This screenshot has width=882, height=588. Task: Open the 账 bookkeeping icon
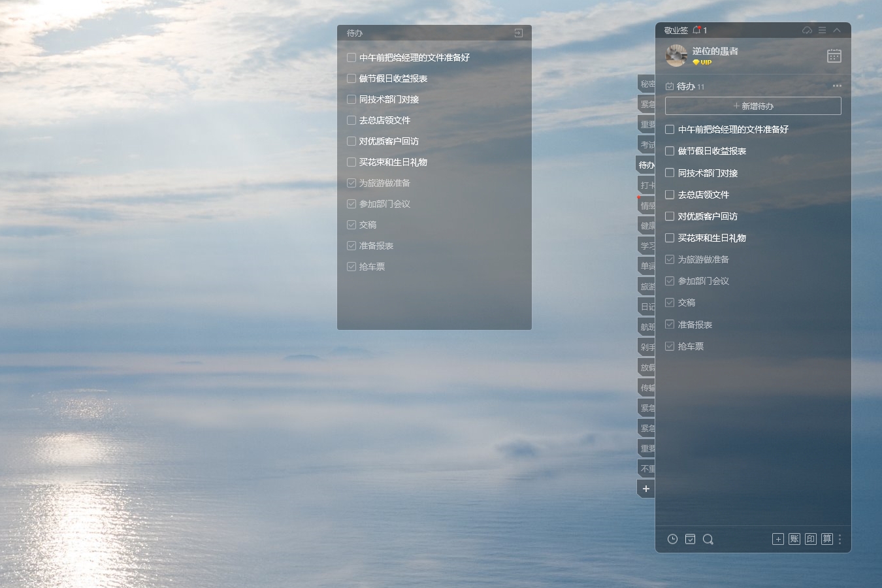pos(794,539)
